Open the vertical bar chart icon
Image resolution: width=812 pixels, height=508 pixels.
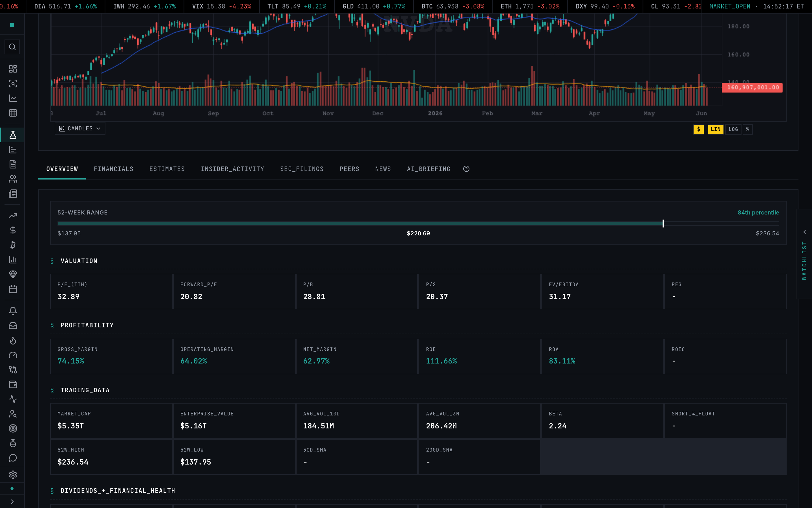click(13, 260)
